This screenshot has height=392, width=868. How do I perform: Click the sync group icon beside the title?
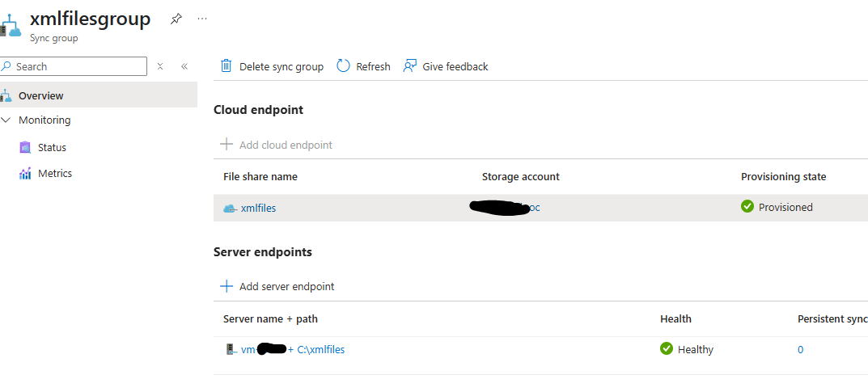coord(11,25)
